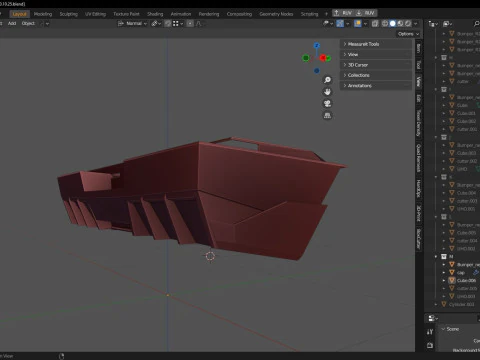
Task: Click the mesh icon beside Cube.006
Action: [x=452, y=280]
